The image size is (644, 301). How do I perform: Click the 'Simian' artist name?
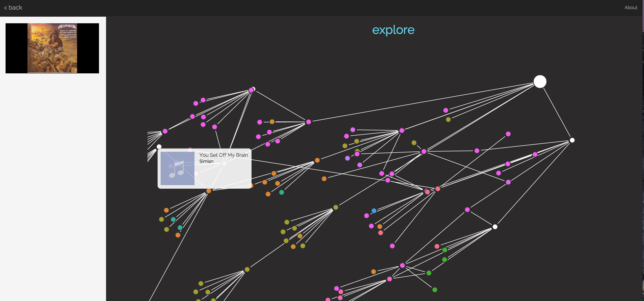click(206, 161)
